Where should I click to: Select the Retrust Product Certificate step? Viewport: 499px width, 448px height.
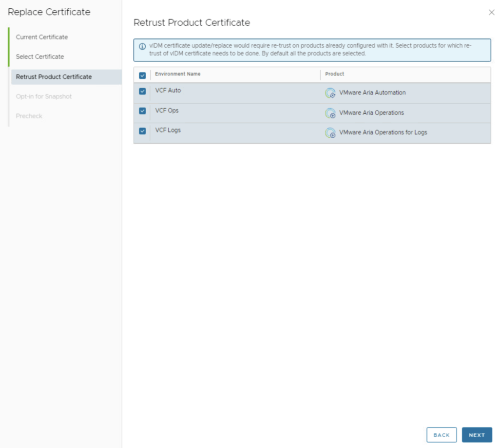54,77
